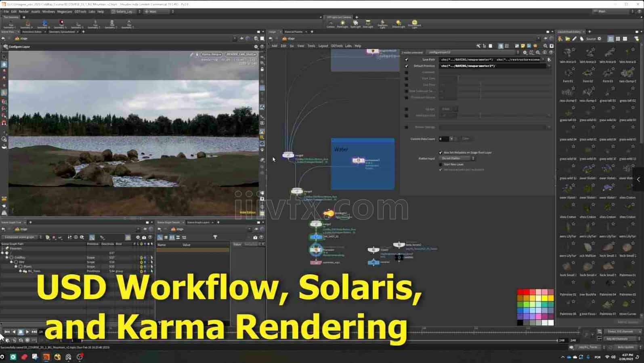644x363 pixels.
Task: Open the Flatten Input dropdown
Action: coord(457,158)
